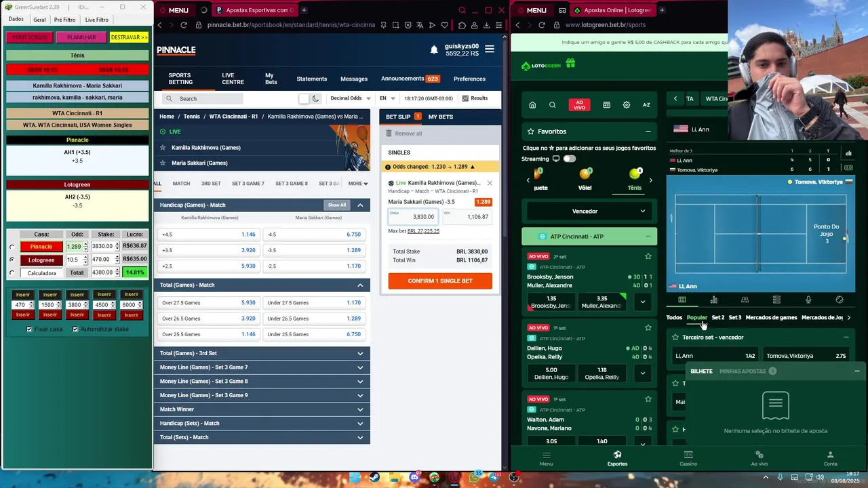Image resolution: width=868 pixels, height=488 pixels.
Task: Switch to Pré Filtro tab in GreenSurebet
Action: (x=65, y=20)
